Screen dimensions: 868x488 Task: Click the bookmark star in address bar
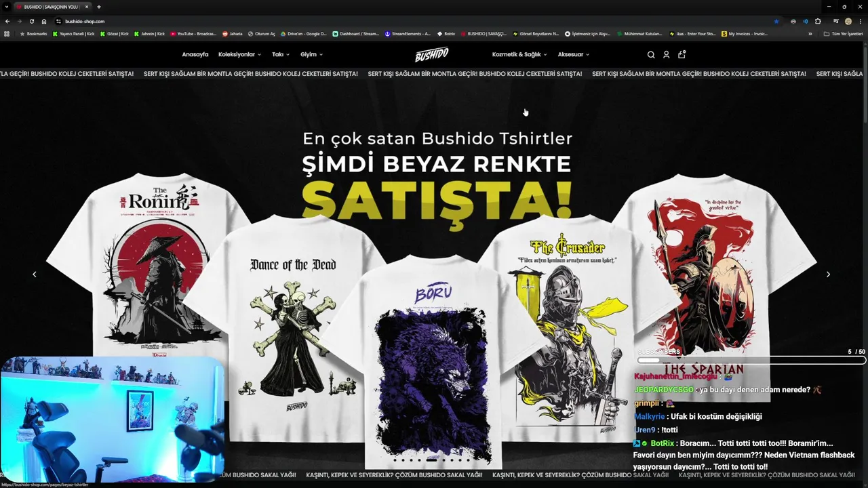(776, 21)
